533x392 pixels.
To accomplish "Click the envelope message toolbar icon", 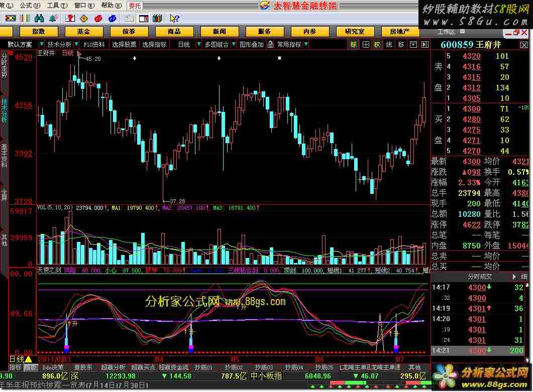I will (70, 19).
